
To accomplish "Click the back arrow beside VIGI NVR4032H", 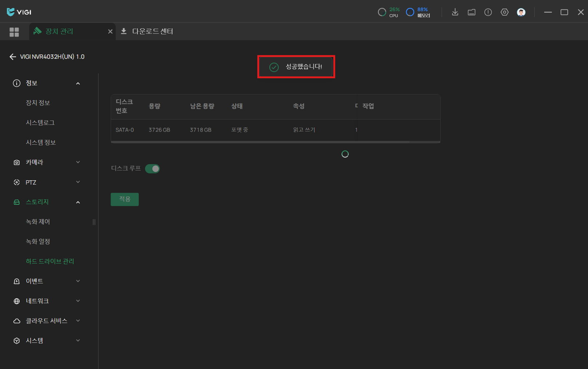I will point(13,57).
